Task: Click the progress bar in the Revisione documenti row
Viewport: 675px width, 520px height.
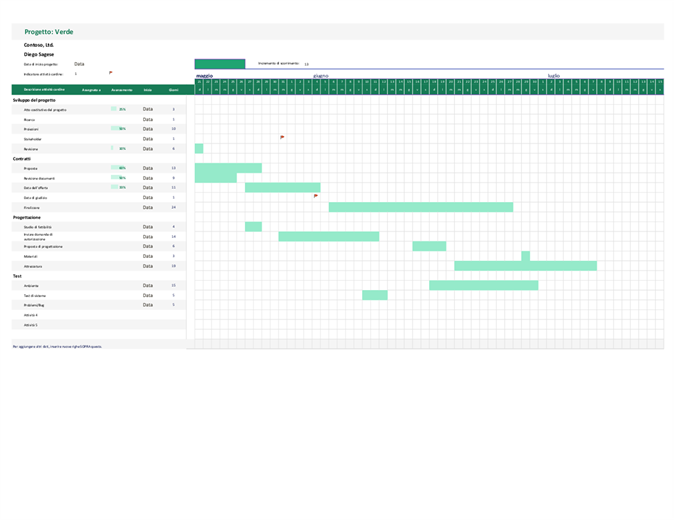Action: click(119, 177)
